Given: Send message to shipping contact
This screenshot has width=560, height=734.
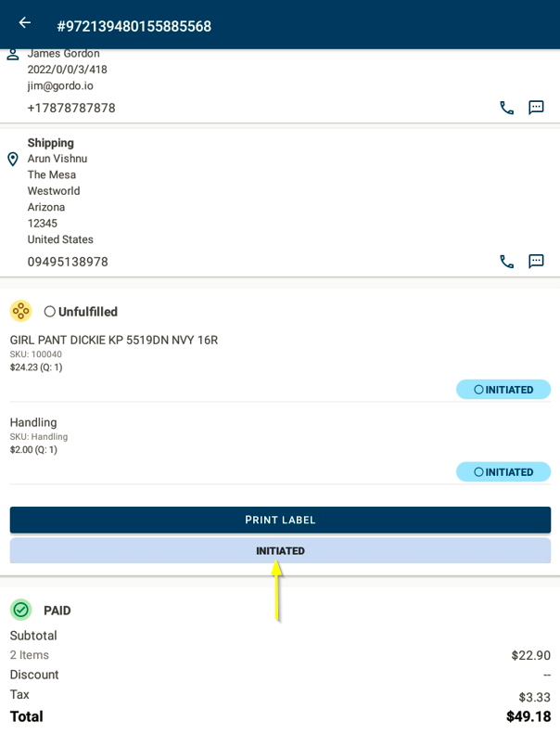Looking at the screenshot, I should pyautogui.click(x=536, y=262).
